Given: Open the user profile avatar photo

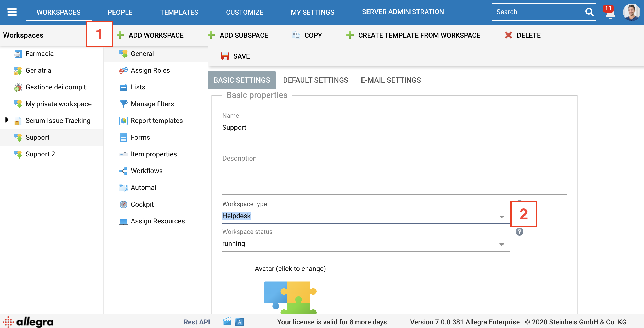Looking at the screenshot, I should [631, 12].
